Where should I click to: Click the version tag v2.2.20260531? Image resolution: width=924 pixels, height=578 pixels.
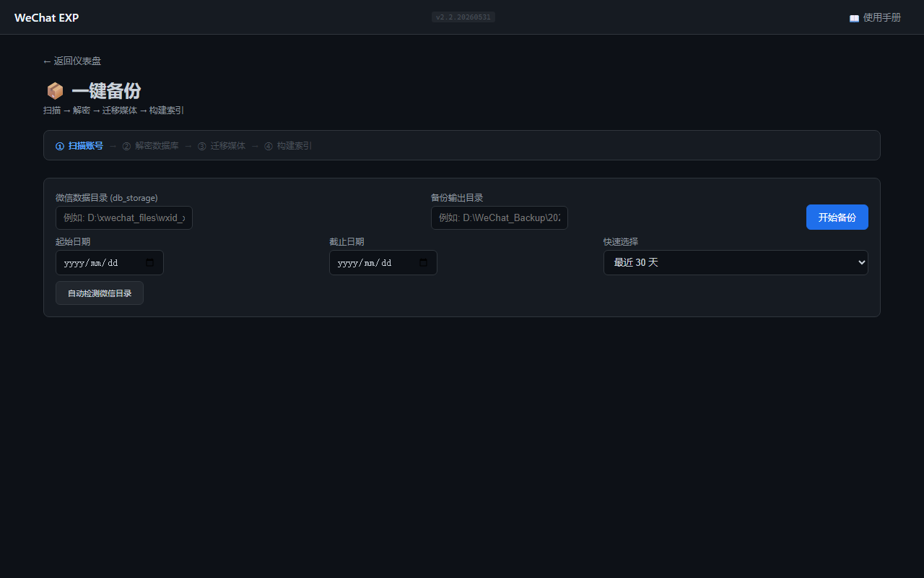coord(463,17)
